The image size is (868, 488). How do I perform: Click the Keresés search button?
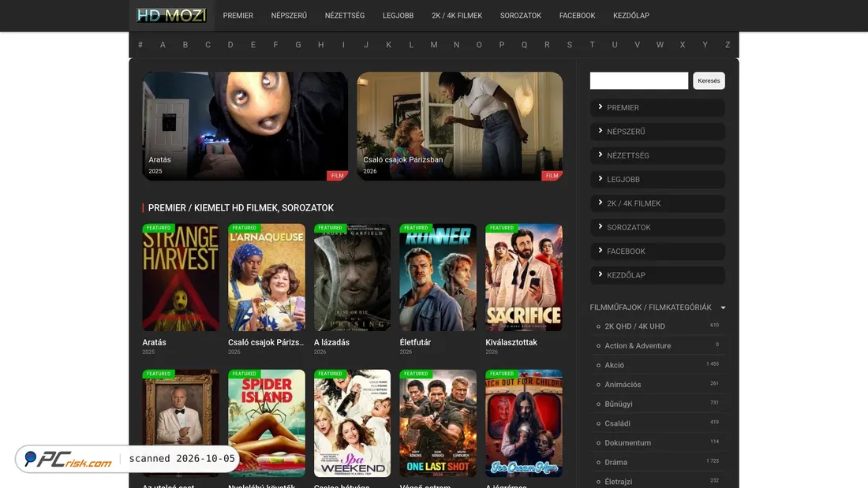point(709,80)
